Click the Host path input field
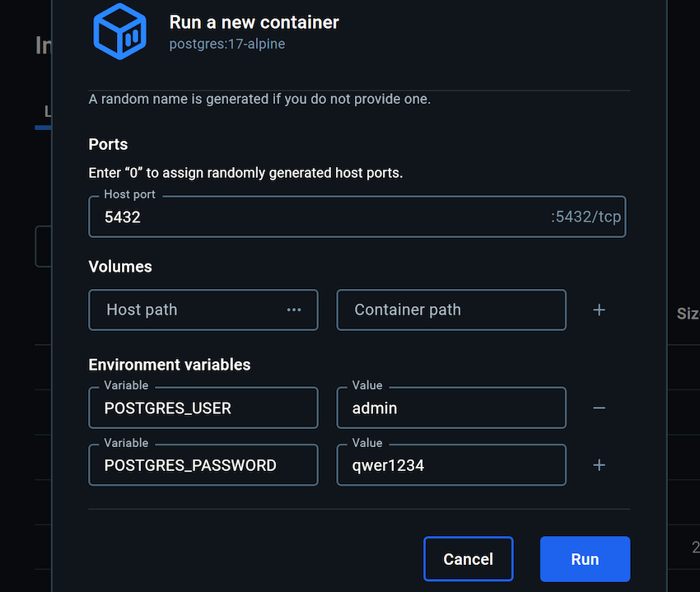The height and width of the screenshot is (592, 700). 181,310
